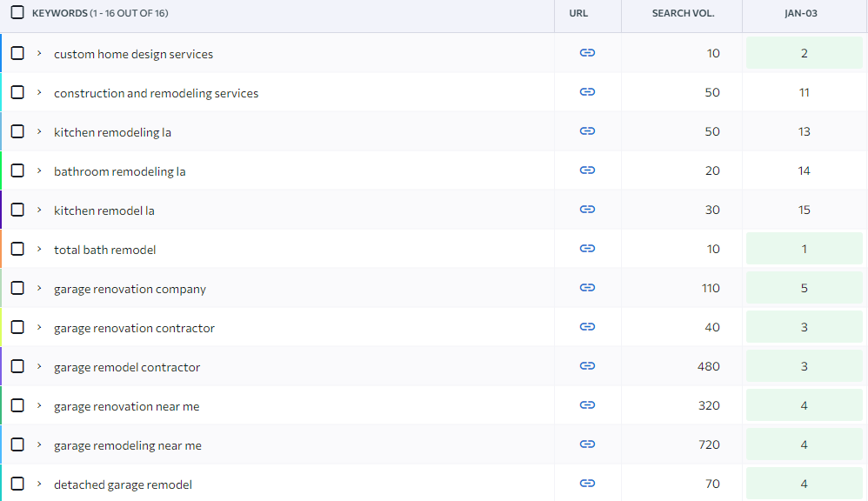Expand the construction and remodeling services row

click(39, 92)
